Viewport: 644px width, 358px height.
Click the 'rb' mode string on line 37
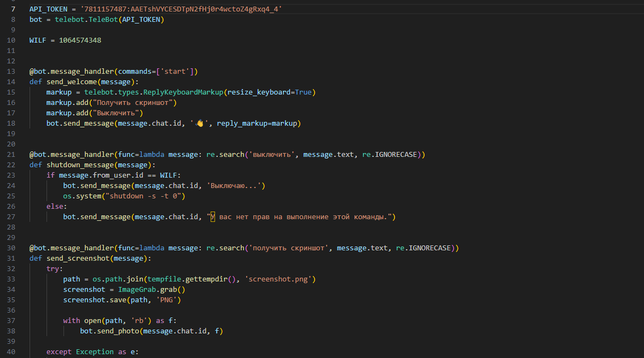[x=139, y=321]
